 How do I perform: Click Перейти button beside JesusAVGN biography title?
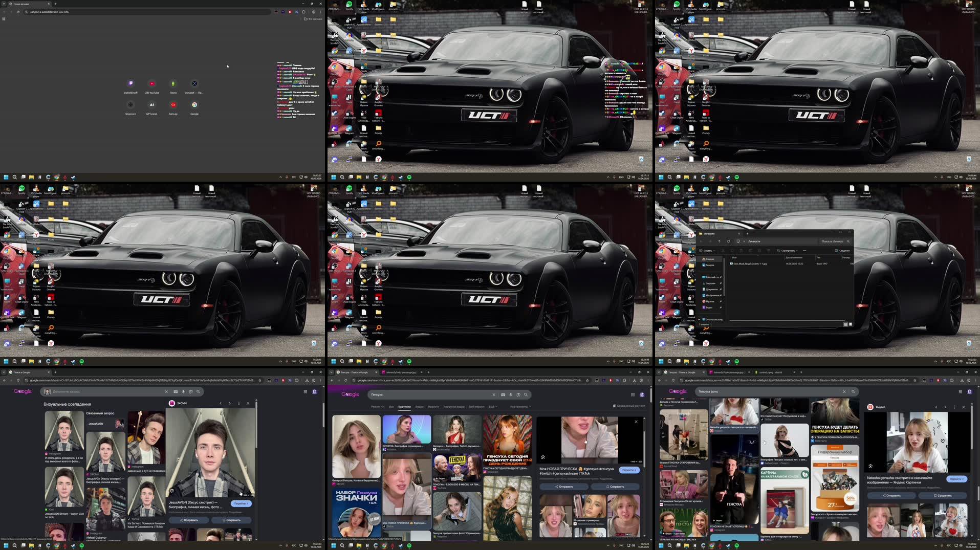[x=241, y=503]
